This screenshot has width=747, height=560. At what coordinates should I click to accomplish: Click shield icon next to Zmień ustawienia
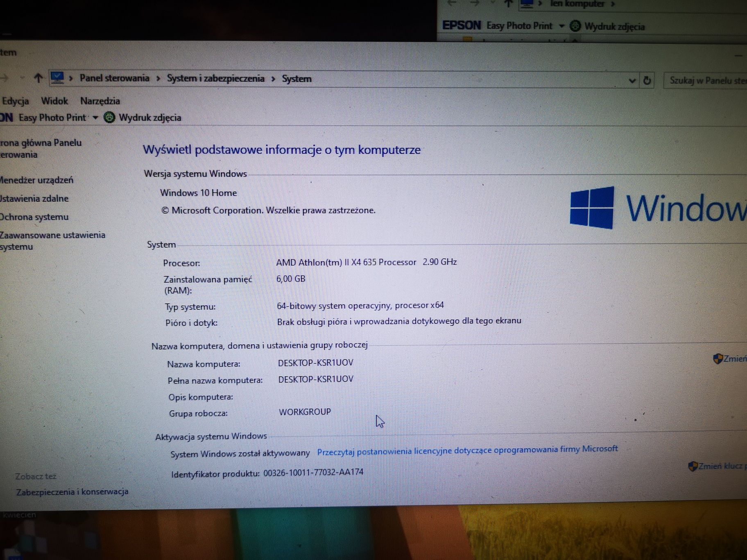tap(718, 359)
